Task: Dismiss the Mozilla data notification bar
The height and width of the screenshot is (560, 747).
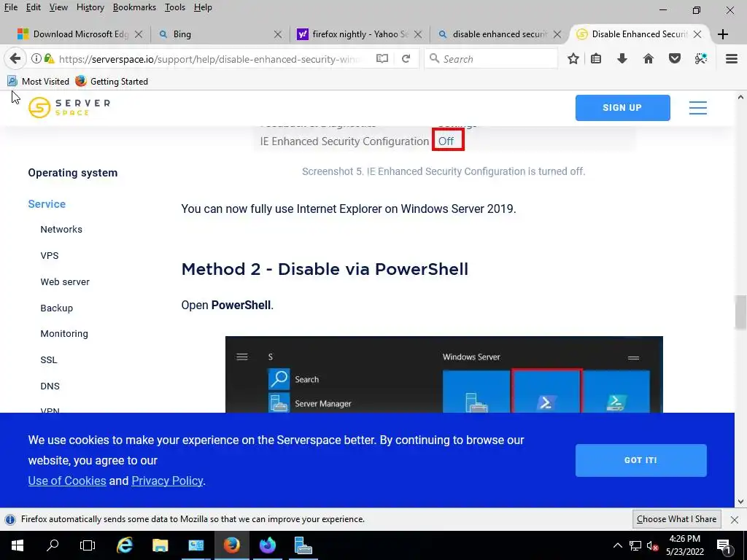Action: click(x=735, y=519)
